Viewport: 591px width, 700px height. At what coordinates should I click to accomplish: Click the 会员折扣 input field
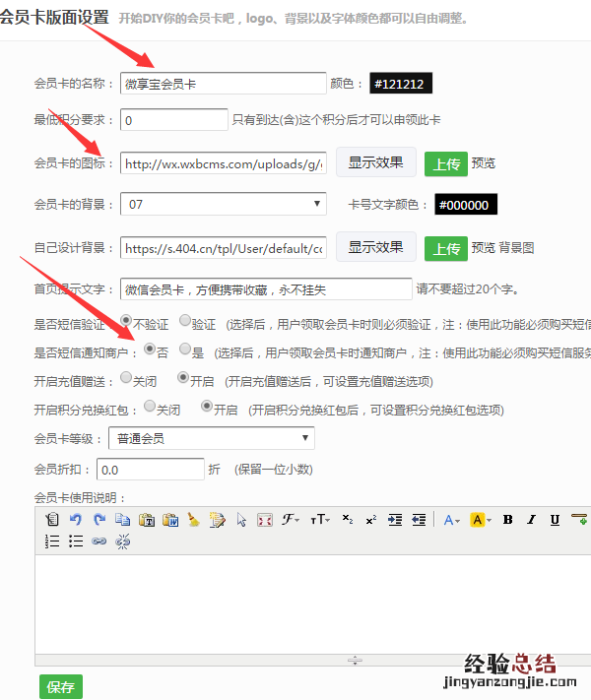[151, 470]
